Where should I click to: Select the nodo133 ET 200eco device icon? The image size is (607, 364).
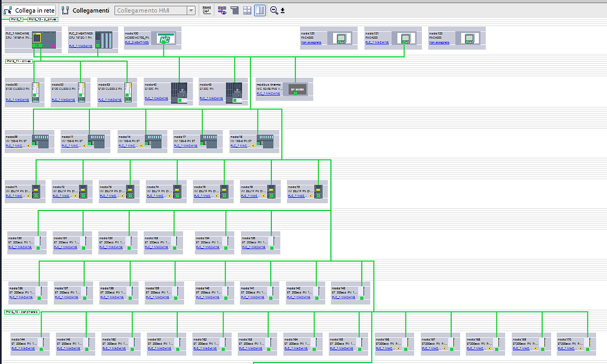174,242
